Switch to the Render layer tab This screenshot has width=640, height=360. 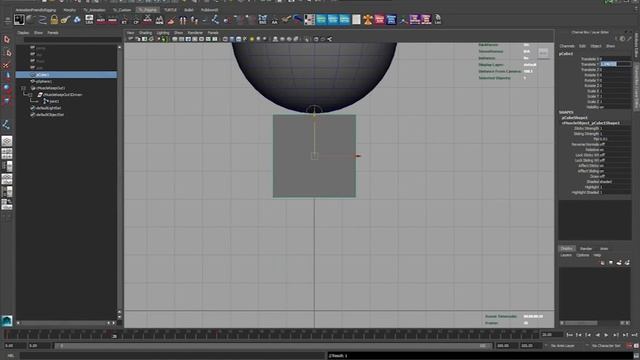coord(586,249)
